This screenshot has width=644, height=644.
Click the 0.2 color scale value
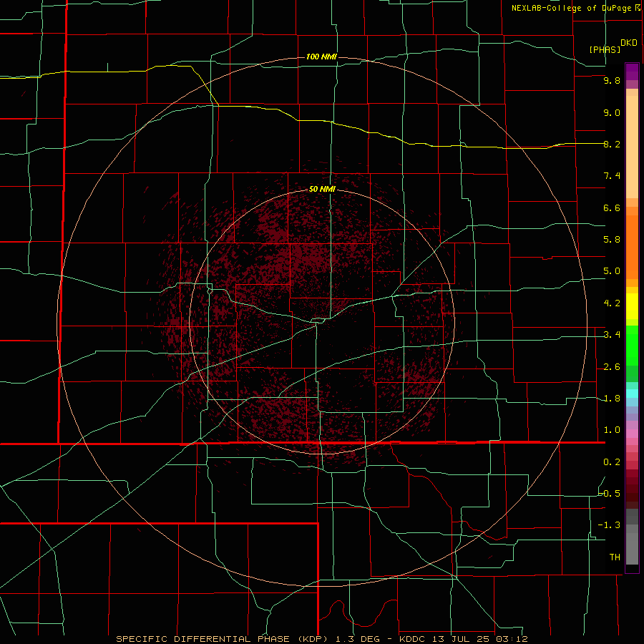[x=612, y=462]
